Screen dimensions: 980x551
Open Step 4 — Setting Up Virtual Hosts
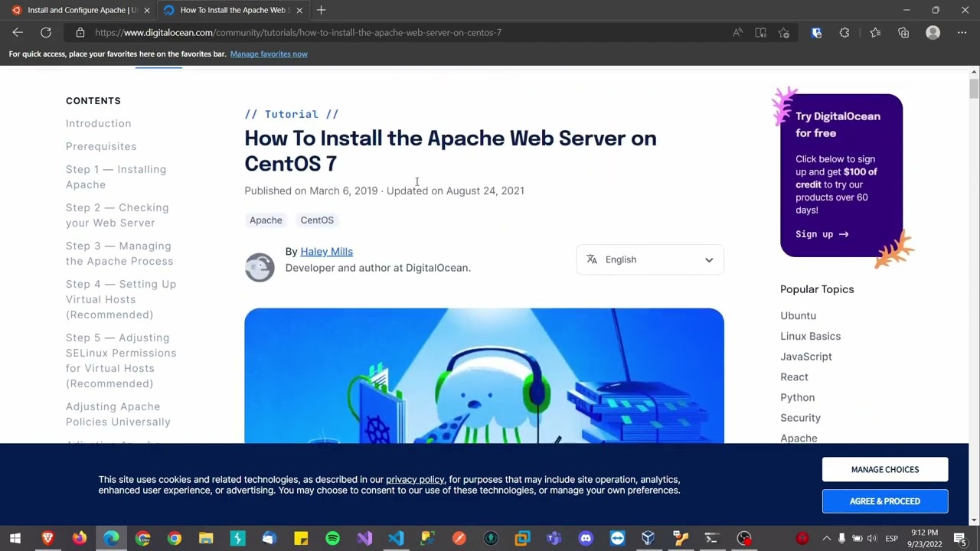[x=121, y=299]
